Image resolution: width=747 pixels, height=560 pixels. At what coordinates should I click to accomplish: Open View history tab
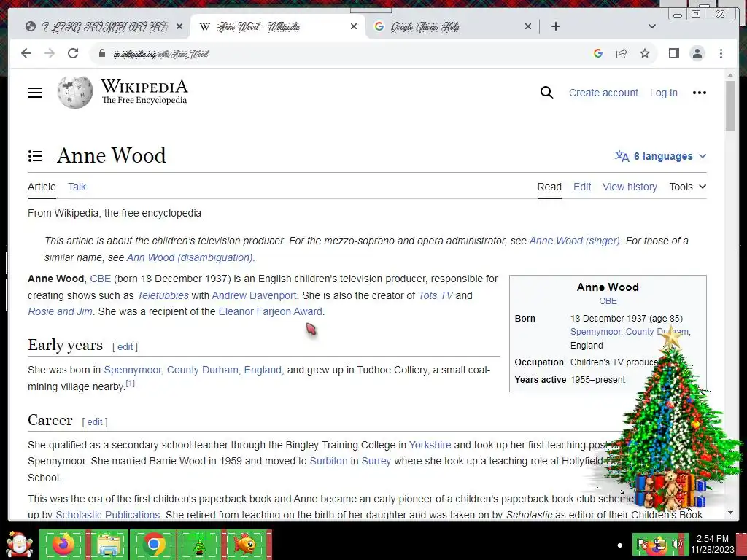tap(630, 187)
